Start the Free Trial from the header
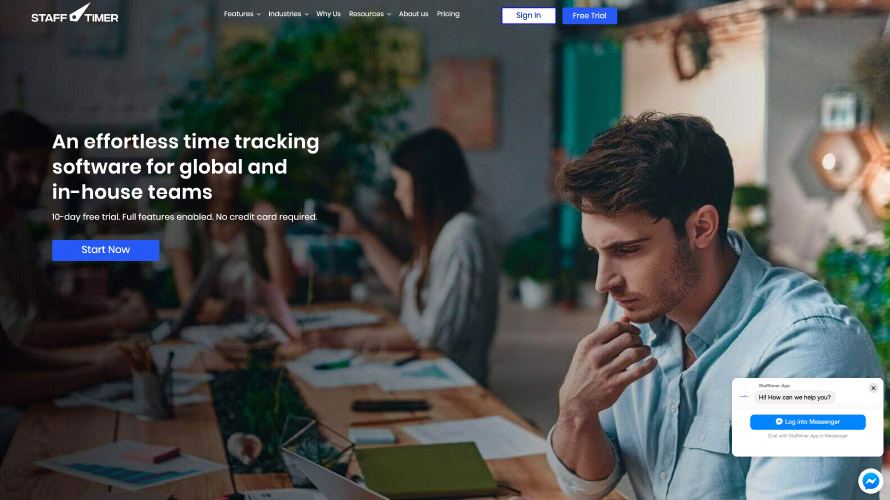 [589, 15]
